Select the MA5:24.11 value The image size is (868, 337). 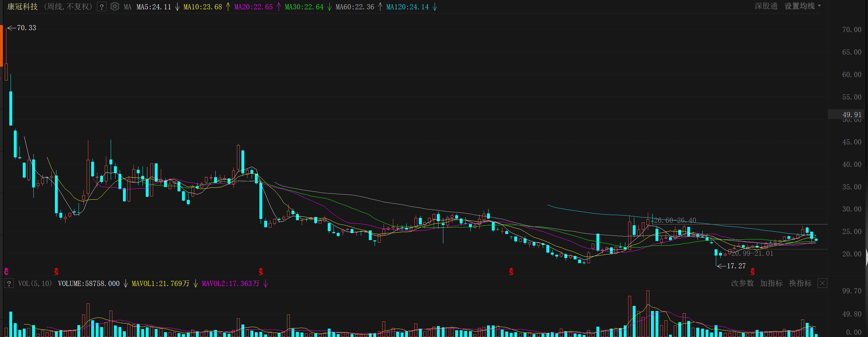tap(154, 7)
